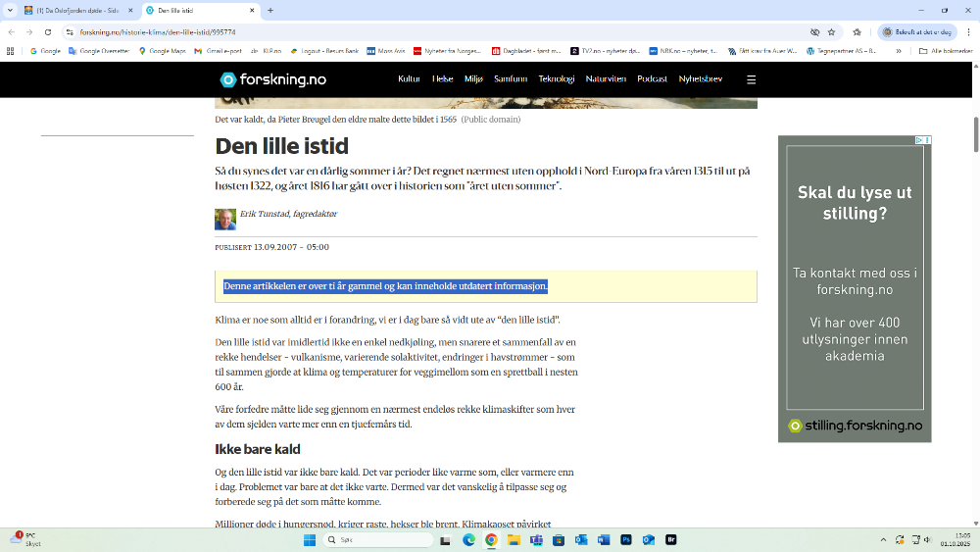This screenshot has width=980, height=552.
Task: Open the tab search dropdown arrow
Action: click(9, 10)
